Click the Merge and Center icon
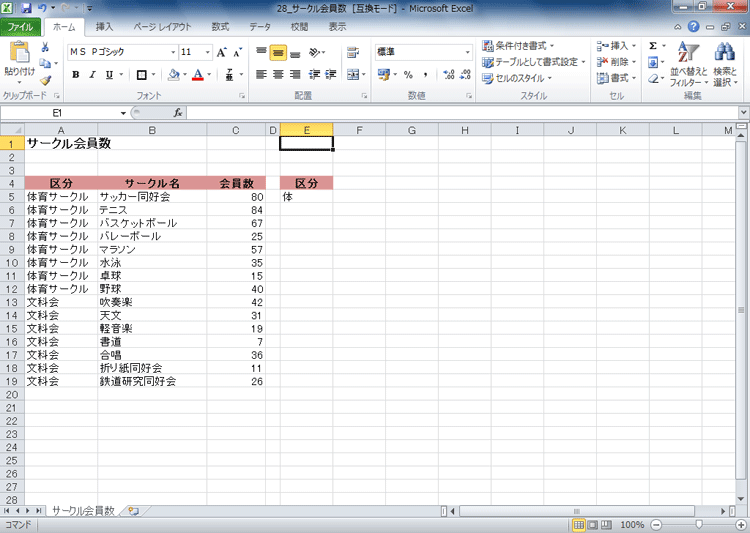750x533 pixels. click(x=353, y=74)
